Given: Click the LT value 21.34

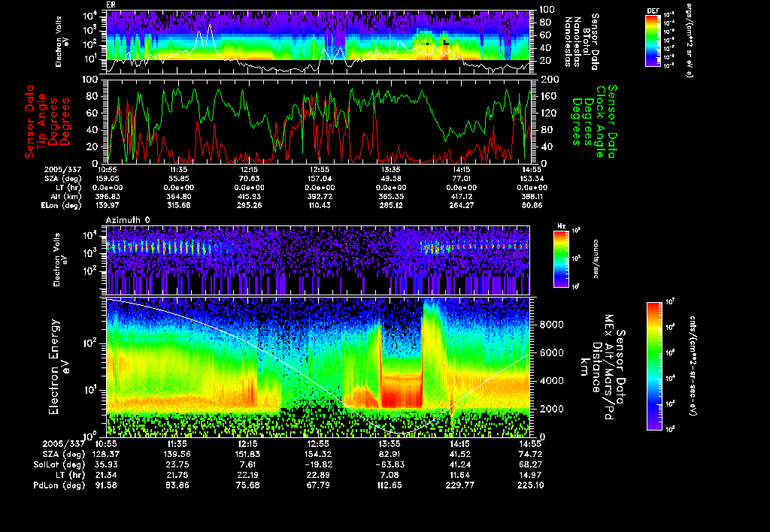Looking at the screenshot, I should point(107,475).
